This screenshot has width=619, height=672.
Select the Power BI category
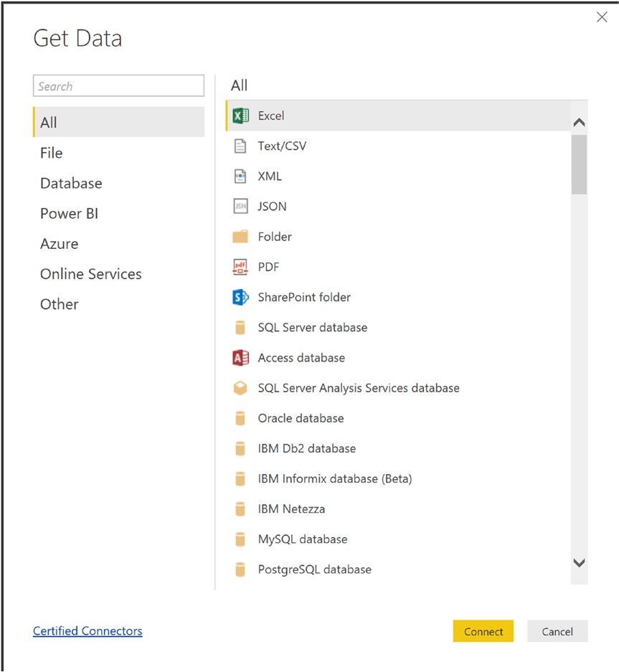pyautogui.click(x=119, y=214)
